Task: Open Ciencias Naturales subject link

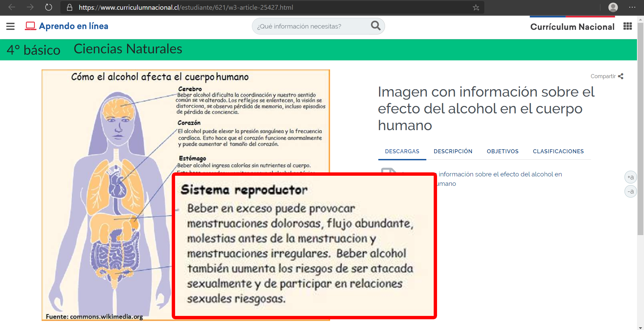Action: [x=128, y=49]
